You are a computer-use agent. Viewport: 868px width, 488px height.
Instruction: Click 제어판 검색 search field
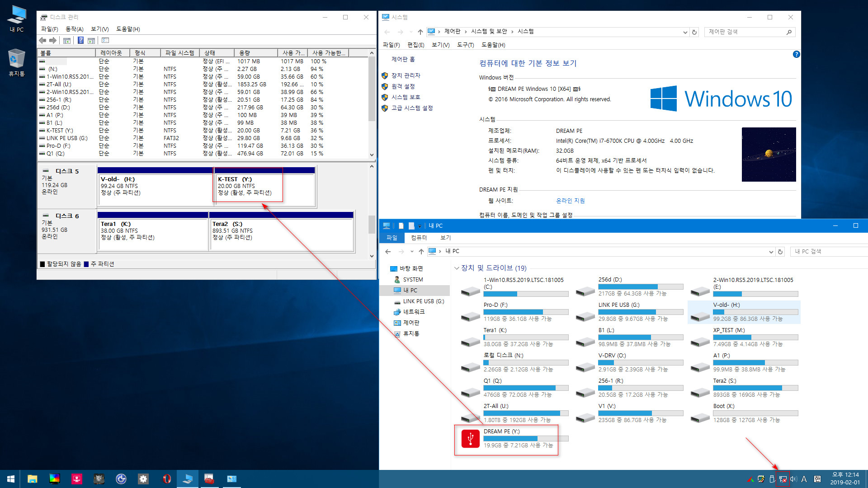(750, 32)
